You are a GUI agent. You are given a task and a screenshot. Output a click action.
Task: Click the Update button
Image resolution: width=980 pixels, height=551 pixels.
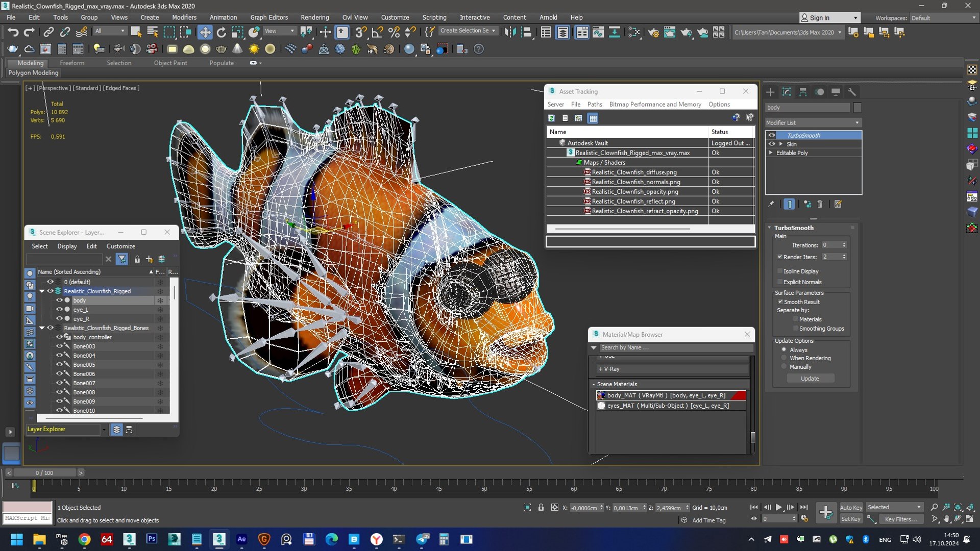click(x=810, y=378)
